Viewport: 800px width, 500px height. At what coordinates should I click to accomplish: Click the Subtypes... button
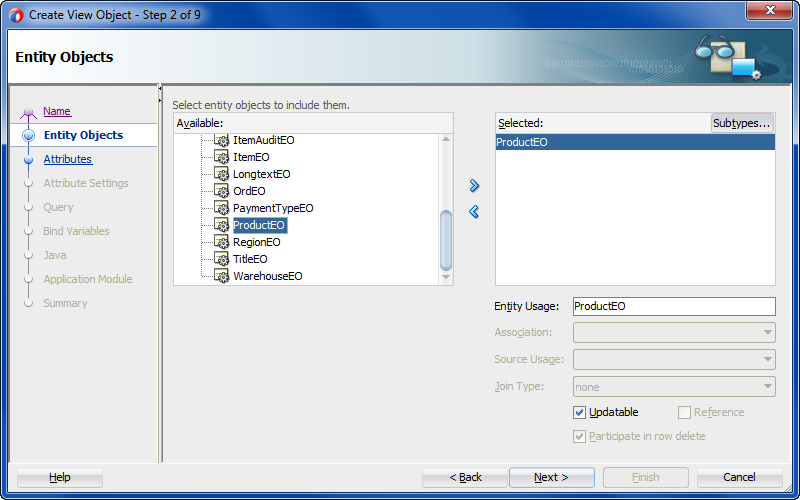(x=742, y=123)
